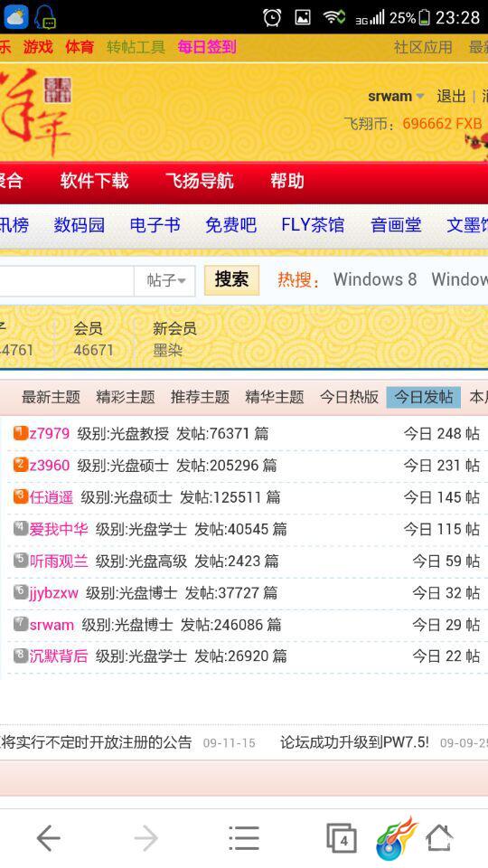Image resolution: width=488 pixels, height=868 pixels.
Task: Open the 软件下载 menu item
Action: tap(95, 181)
